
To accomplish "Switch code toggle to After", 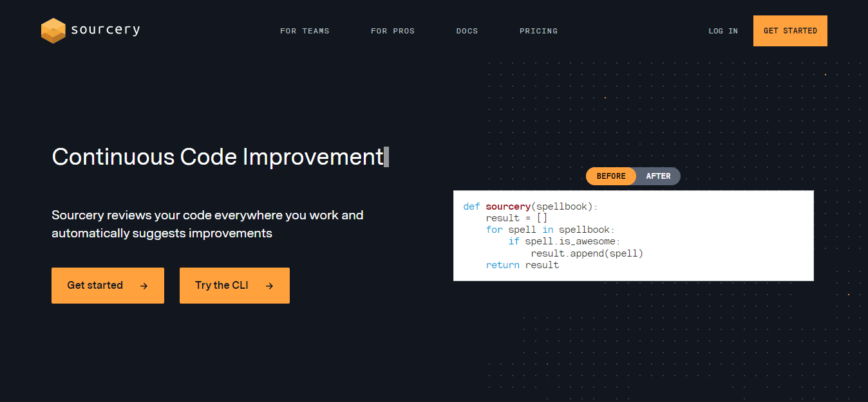I will click(x=658, y=176).
